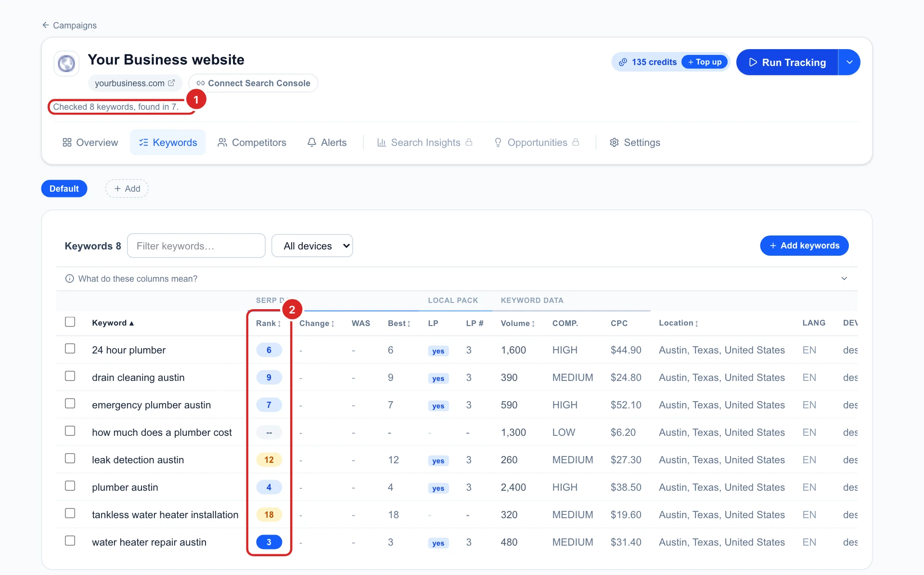The width and height of the screenshot is (924, 575).
Task: Open the All devices dropdown
Action: point(312,246)
